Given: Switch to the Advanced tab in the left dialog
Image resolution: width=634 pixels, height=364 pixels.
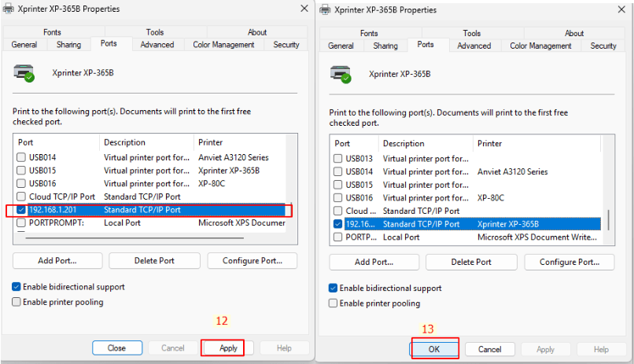Looking at the screenshot, I should [x=157, y=45].
